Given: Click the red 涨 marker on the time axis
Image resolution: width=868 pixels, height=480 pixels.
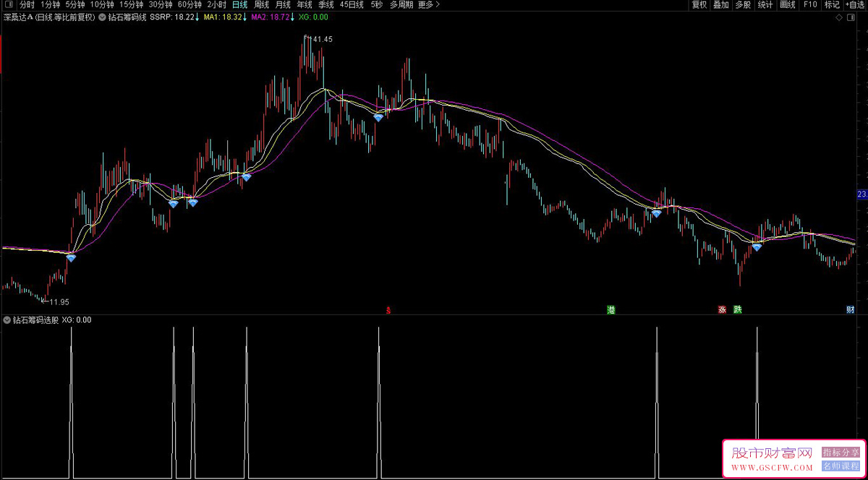Looking at the screenshot, I should [721, 310].
